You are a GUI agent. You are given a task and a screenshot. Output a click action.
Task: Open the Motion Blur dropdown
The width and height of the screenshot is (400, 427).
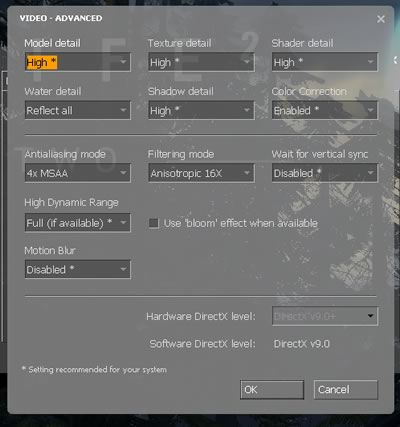coord(78,269)
